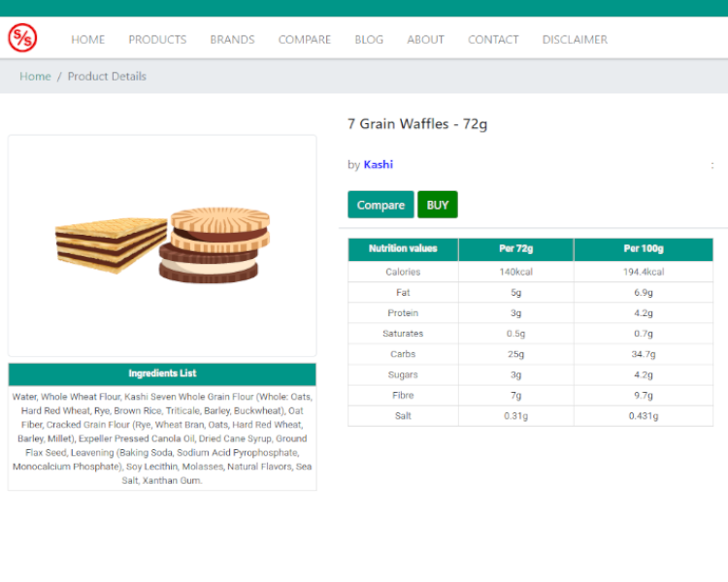The image size is (728, 582).
Task: Click the Product Details breadcrumb text
Action: [107, 76]
